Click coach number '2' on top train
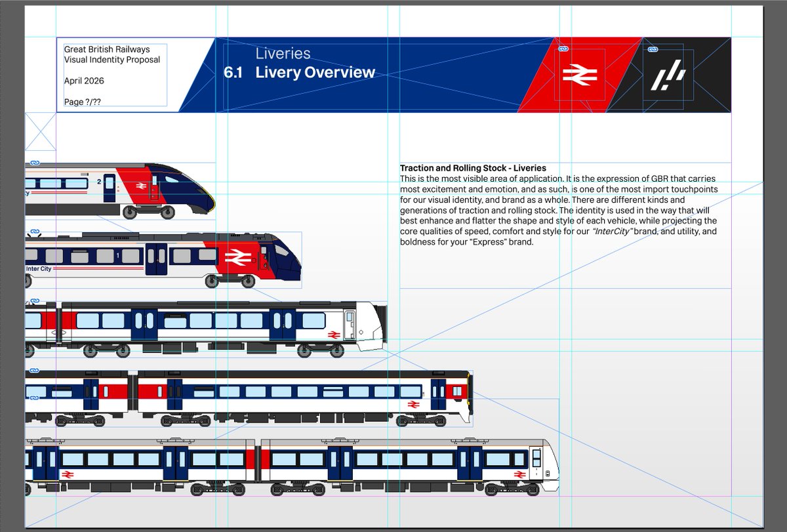Image resolution: width=787 pixels, height=532 pixels. tap(98, 182)
